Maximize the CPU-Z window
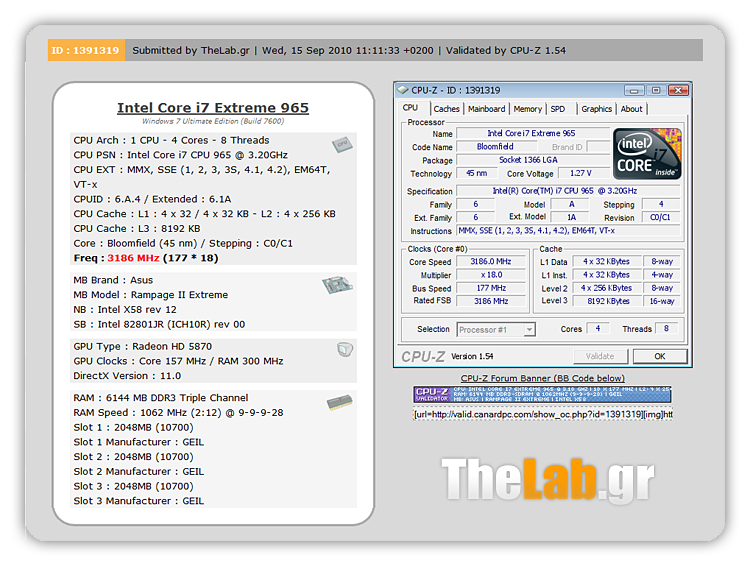Screen dimensions: 750x566 coord(656,90)
